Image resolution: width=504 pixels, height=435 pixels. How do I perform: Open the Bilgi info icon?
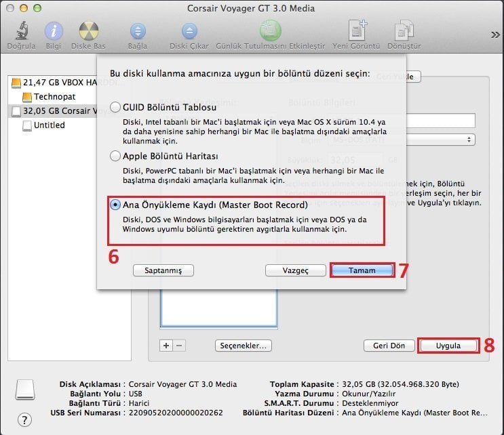pyautogui.click(x=54, y=31)
